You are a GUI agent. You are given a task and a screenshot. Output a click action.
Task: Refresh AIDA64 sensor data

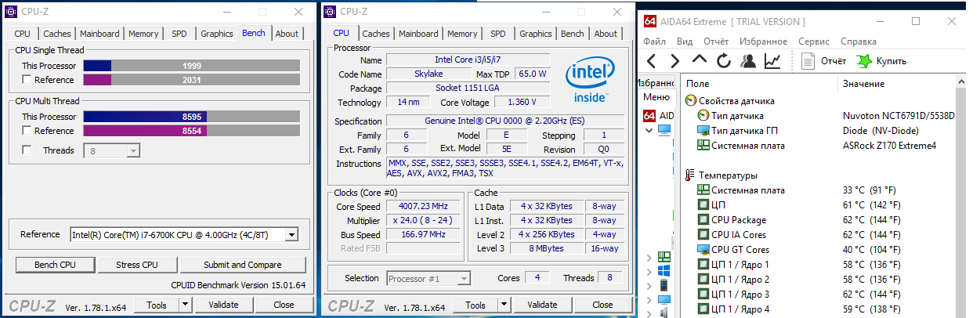pos(724,60)
